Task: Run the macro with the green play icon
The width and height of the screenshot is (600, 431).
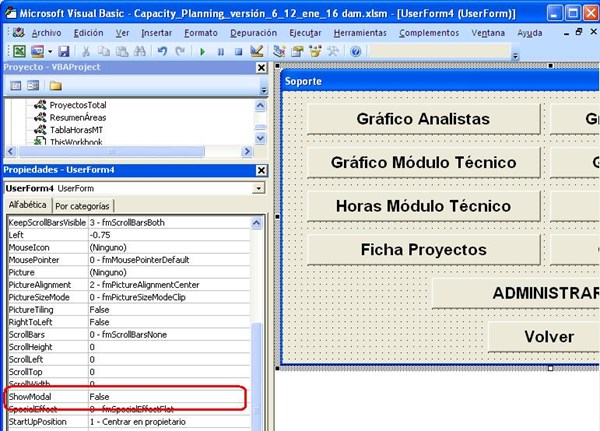Action: (202, 51)
